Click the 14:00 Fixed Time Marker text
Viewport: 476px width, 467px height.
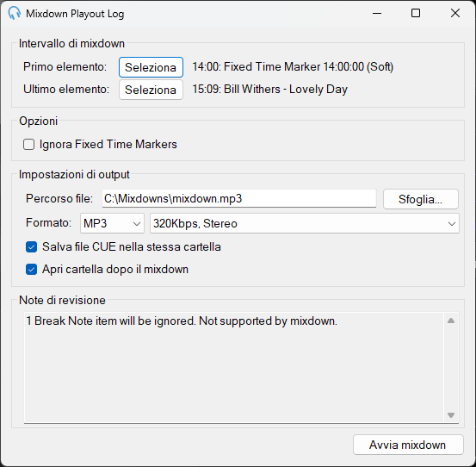293,67
